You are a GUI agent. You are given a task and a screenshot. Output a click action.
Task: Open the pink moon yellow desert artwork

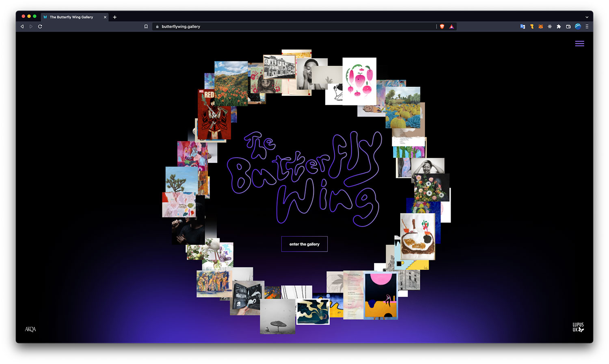click(381, 295)
